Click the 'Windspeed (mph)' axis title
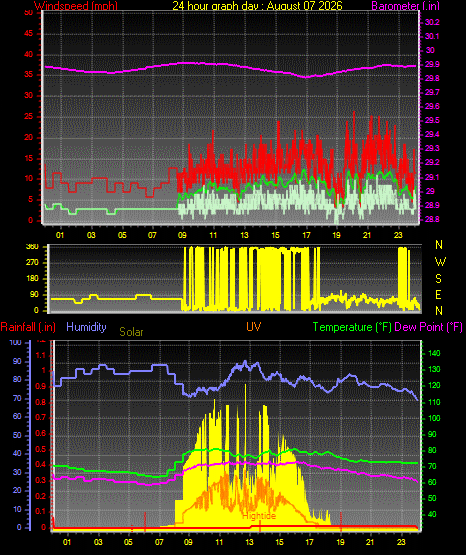Image resolution: width=466 pixels, height=555 pixels. (x=76, y=5)
